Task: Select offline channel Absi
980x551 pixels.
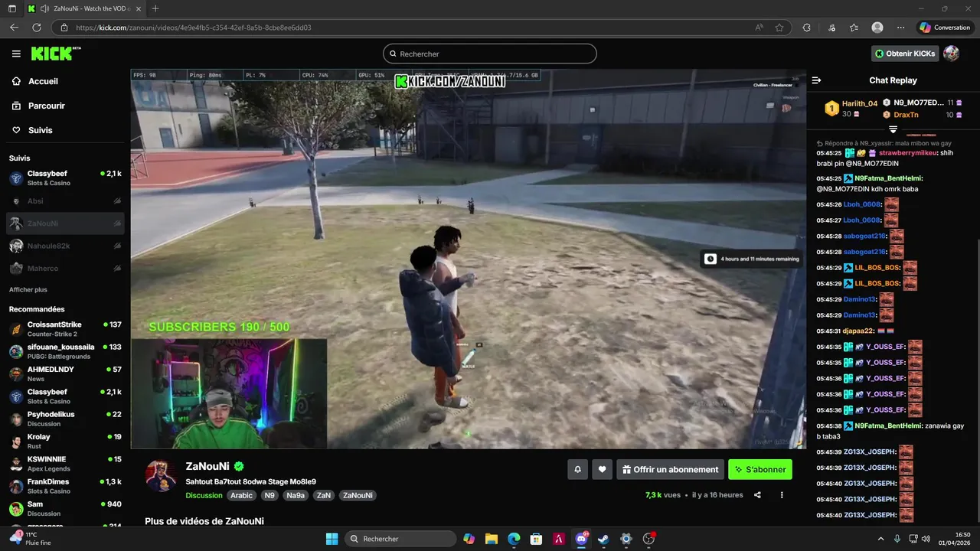Action: pyautogui.click(x=65, y=201)
